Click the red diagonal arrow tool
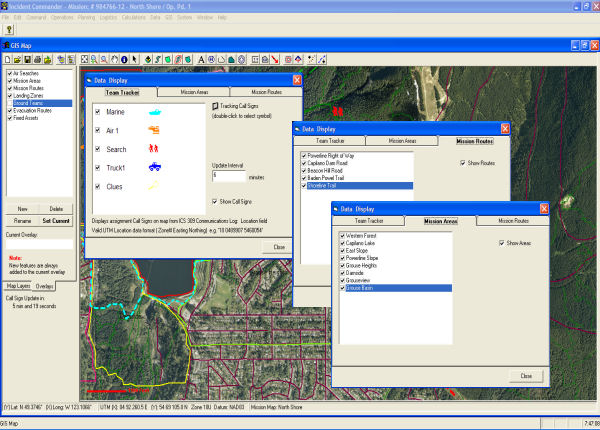 point(275,59)
